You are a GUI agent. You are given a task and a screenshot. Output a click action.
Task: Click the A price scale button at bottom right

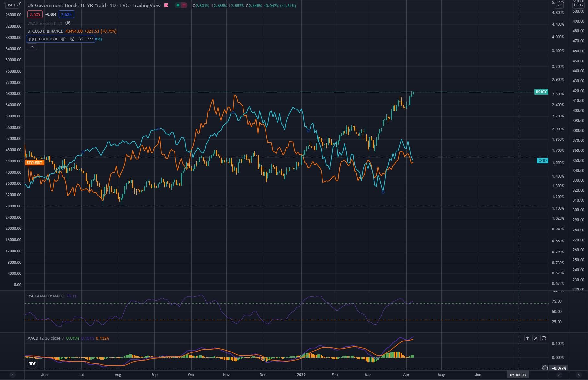[560, 374]
